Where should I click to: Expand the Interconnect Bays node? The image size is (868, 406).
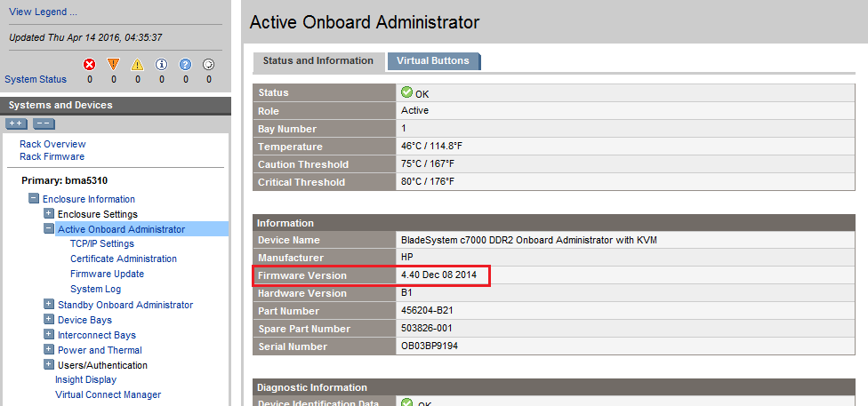(49, 335)
